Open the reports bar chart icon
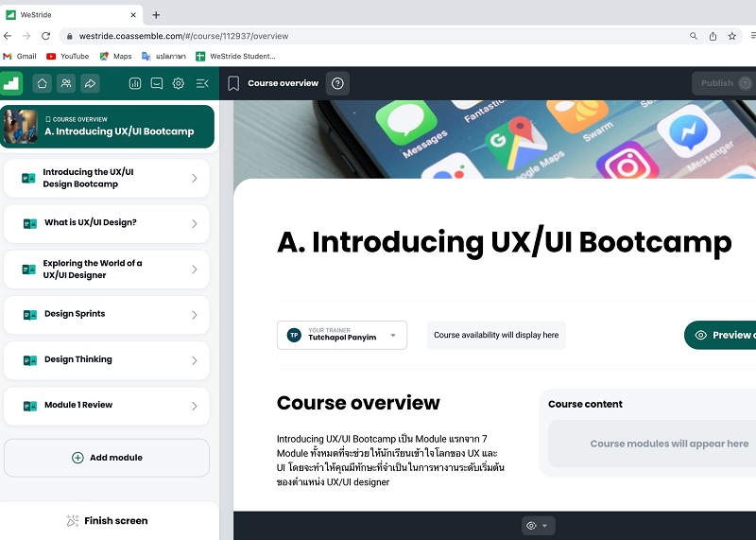Screen dimensions: 756x540 pos(135,83)
